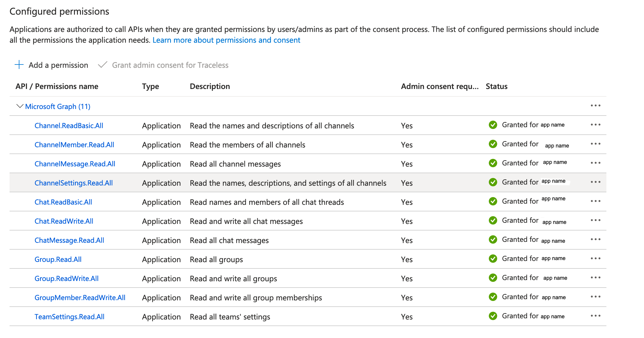
Task: Open the Group.ReadWrite.All permission details
Action: (x=67, y=278)
